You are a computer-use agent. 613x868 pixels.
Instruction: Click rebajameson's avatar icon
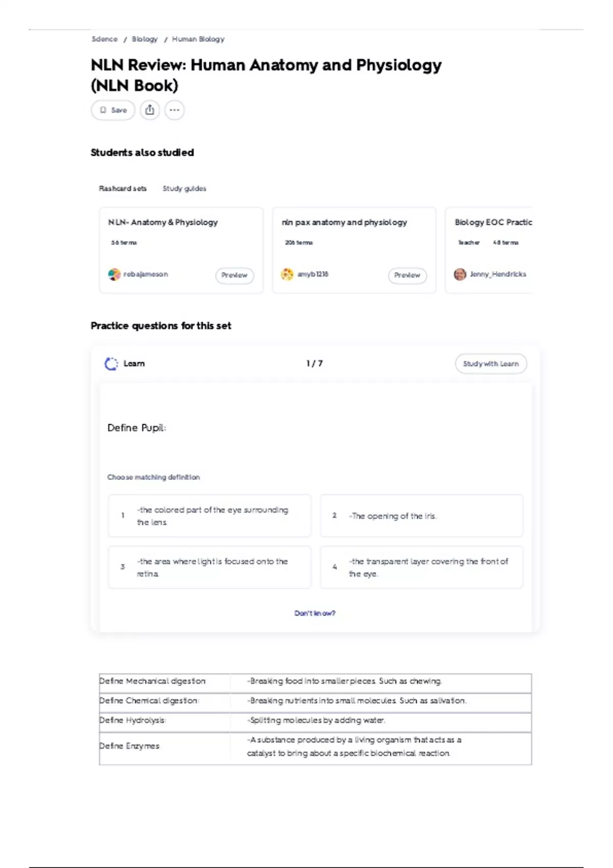coord(114,274)
